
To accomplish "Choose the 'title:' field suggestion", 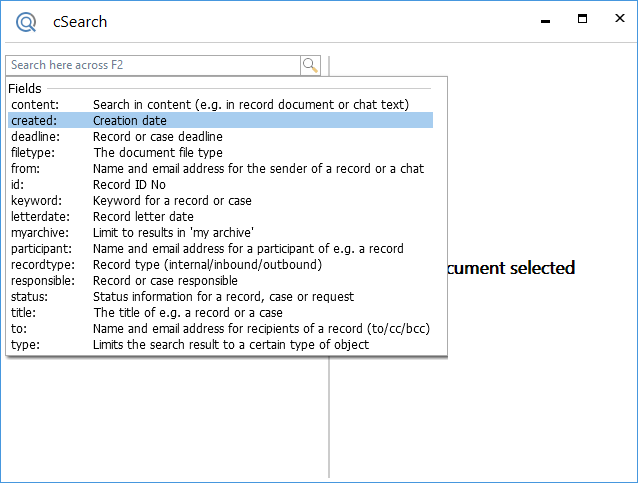I will [220, 312].
